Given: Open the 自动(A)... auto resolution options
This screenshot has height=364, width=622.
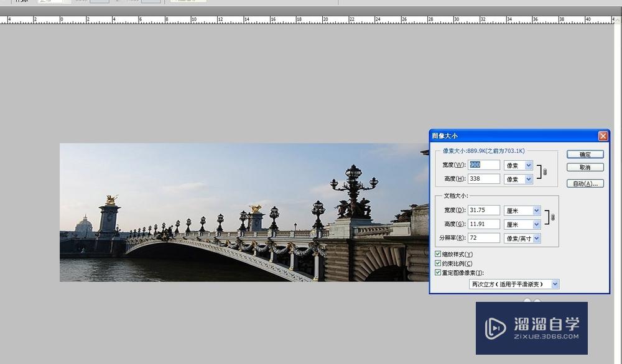Looking at the screenshot, I should (585, 183).
